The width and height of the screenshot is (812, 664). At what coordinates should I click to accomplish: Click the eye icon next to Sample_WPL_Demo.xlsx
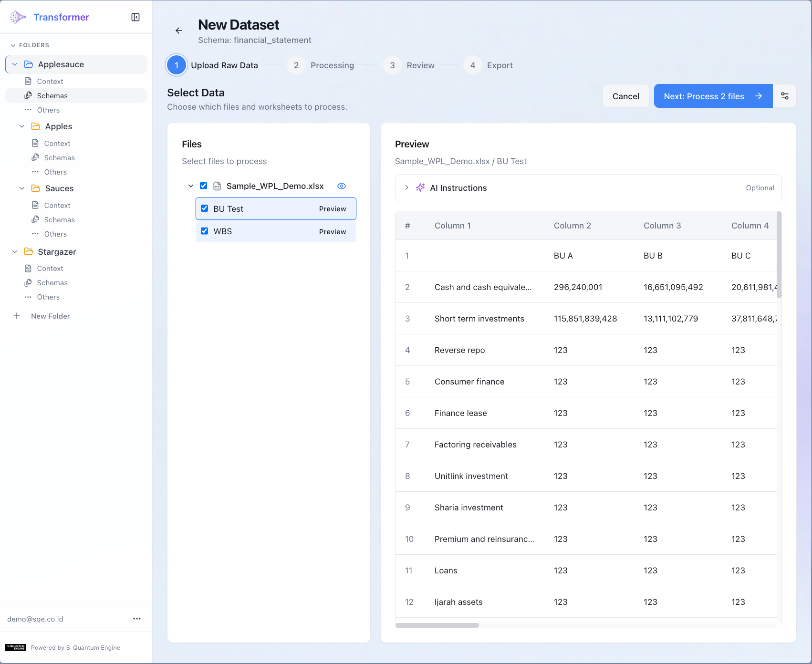click(x=342, y=186)
